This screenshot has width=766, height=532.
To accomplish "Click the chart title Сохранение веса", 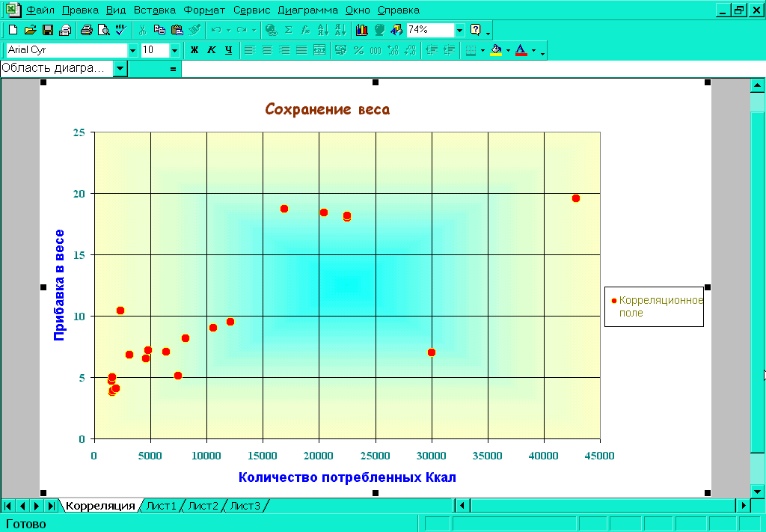I will point(328,109).
